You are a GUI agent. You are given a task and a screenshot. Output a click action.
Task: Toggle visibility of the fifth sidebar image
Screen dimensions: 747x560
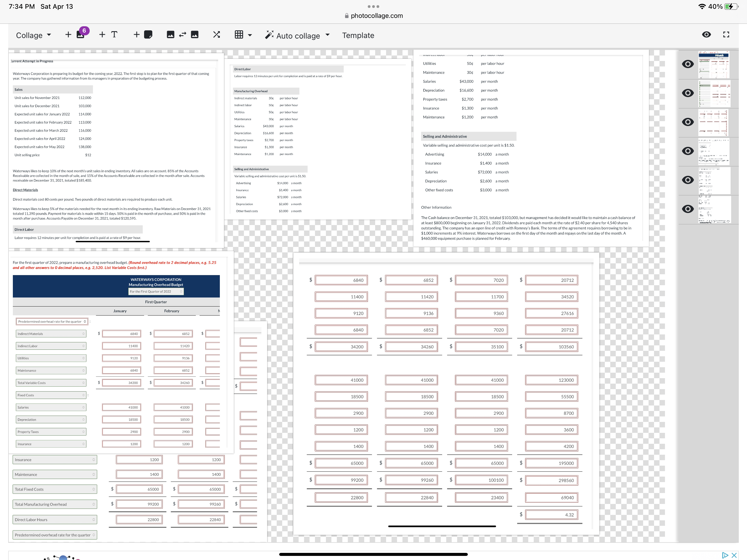[688, 180]
